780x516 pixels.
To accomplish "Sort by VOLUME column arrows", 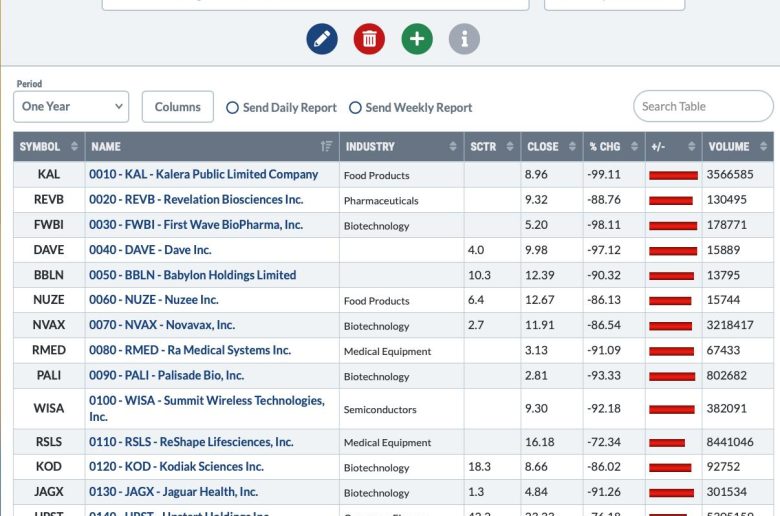I will click(764, 146).
